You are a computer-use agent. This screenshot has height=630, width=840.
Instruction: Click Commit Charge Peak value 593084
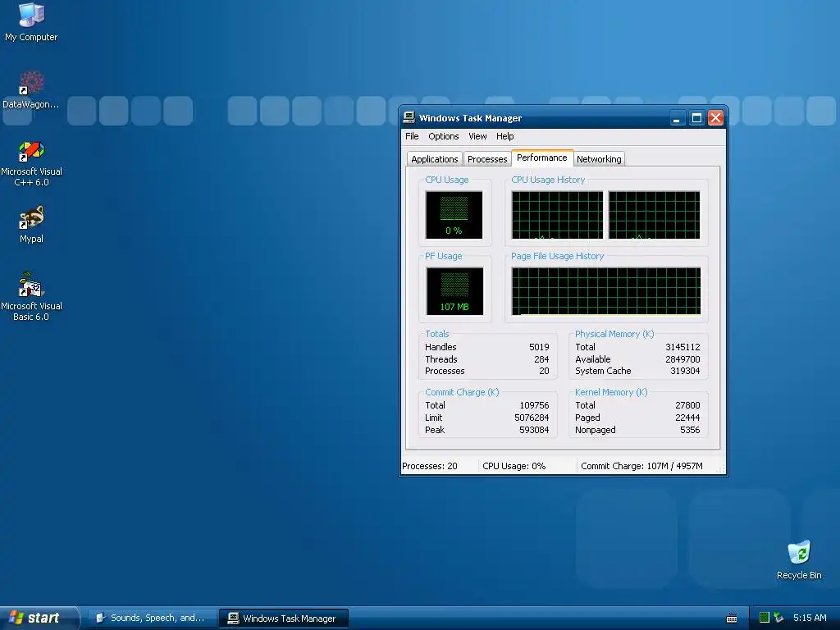pos(534,430)
